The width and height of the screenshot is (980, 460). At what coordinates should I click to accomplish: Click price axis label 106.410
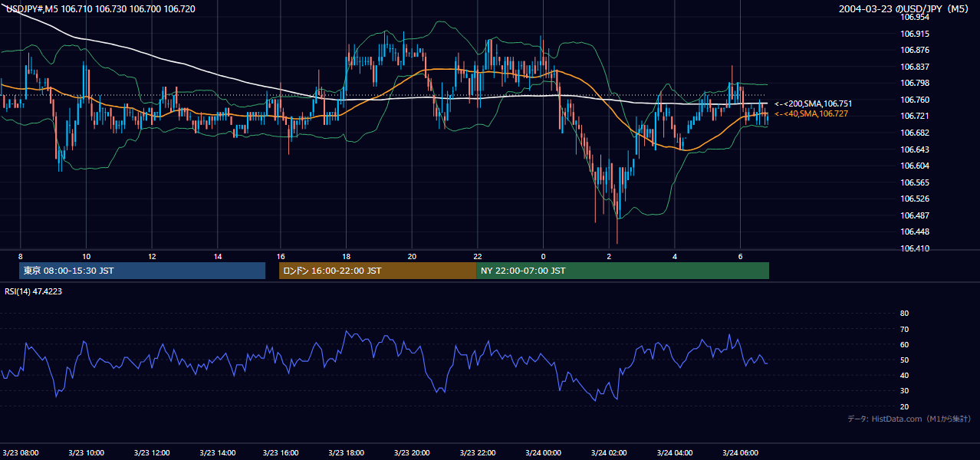[x=915, y=248]
